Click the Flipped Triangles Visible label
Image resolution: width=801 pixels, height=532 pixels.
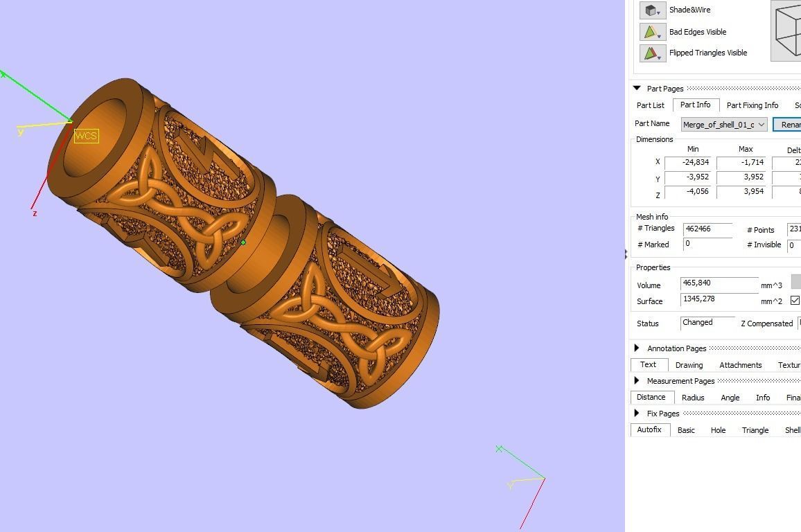(x=708, y=53)
